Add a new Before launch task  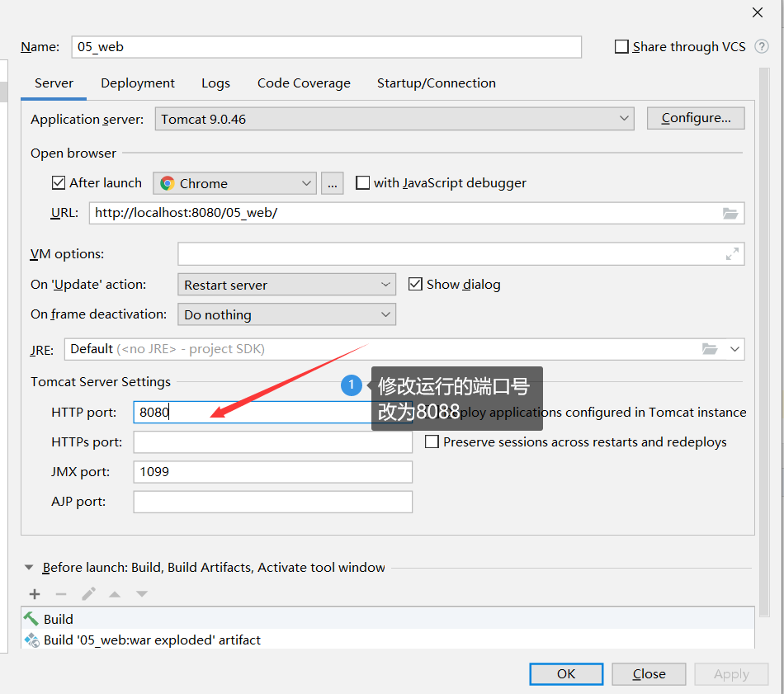34,593
